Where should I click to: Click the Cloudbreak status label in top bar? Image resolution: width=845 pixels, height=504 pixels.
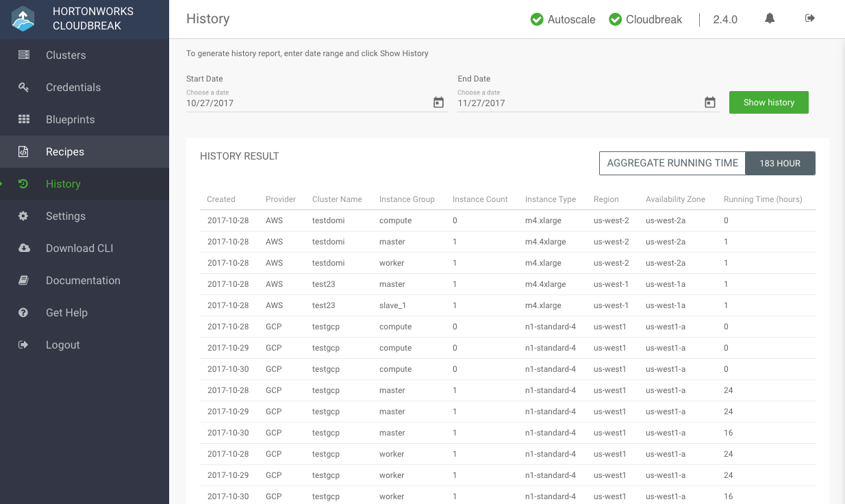[x=654, y=19]
